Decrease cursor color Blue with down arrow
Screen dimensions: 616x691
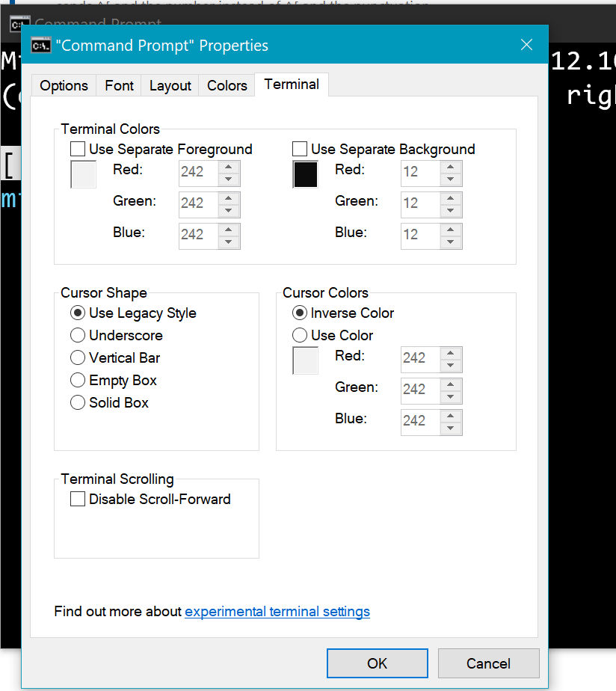click(450, 428)
